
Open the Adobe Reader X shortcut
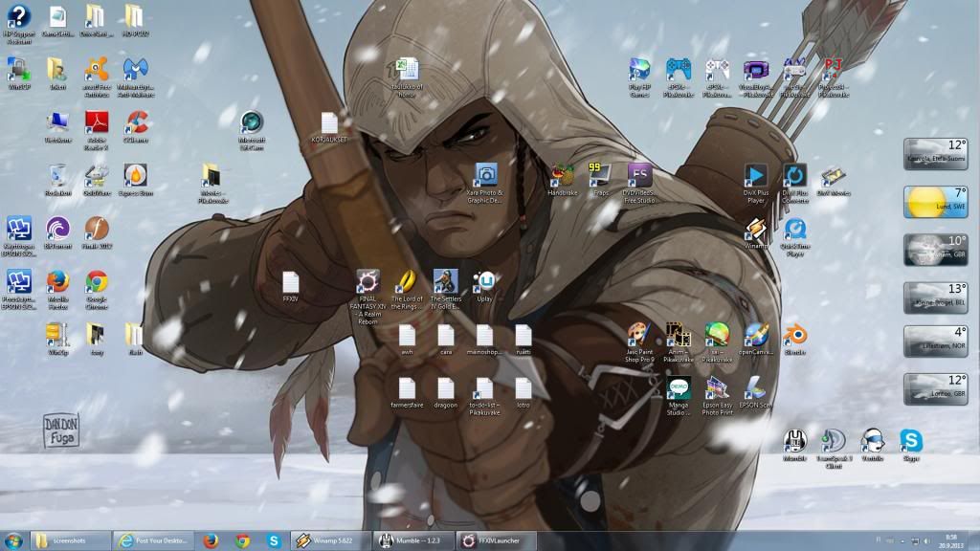[97, 130]
